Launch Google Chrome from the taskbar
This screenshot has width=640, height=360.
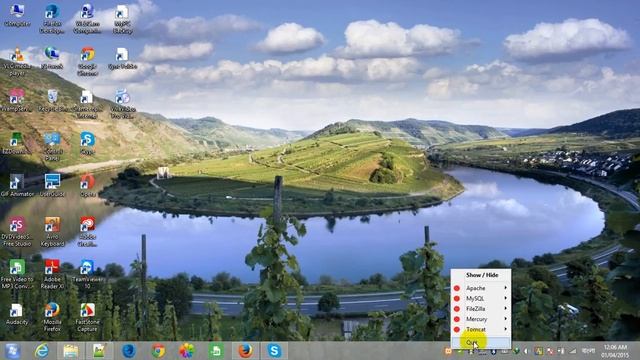[x=158, y=351]
